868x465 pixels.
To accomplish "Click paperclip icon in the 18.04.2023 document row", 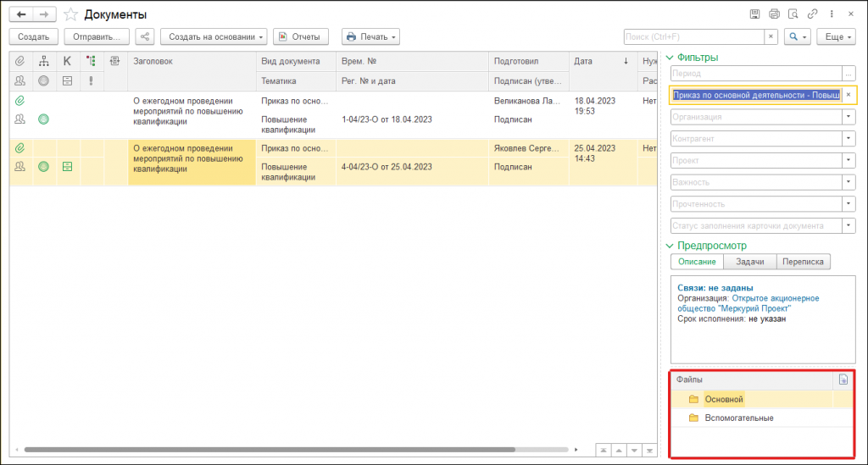I will (x=20, y=101).
